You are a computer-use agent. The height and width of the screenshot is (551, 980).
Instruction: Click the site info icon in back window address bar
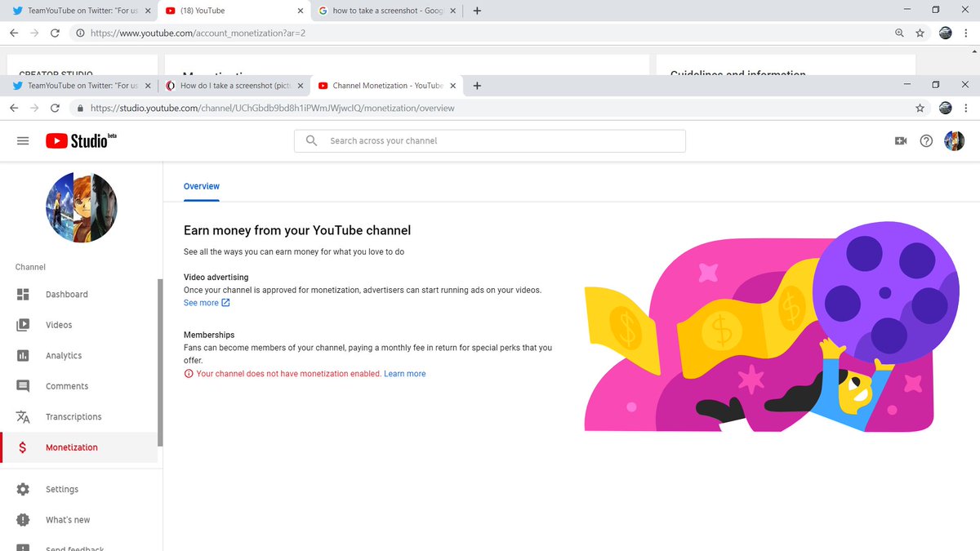(x=80, y=33)
